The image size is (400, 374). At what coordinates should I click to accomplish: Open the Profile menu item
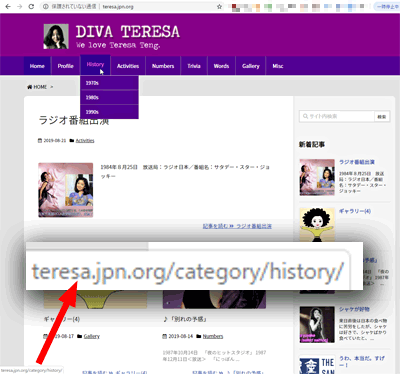pos(65,66)
